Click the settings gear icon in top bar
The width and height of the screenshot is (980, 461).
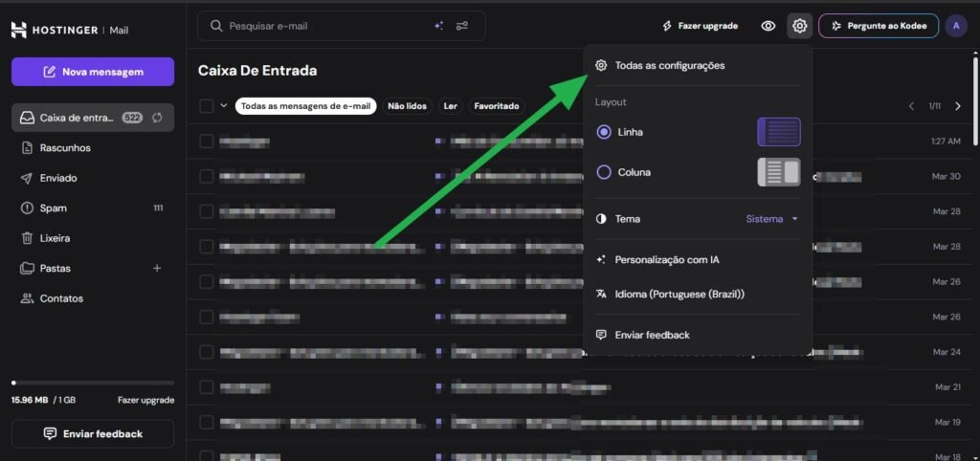coord(799,26)
